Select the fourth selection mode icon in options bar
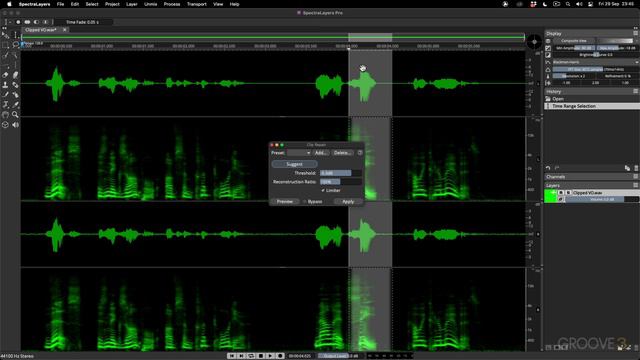This screenshot has width=640, height=360. [45, 22]
